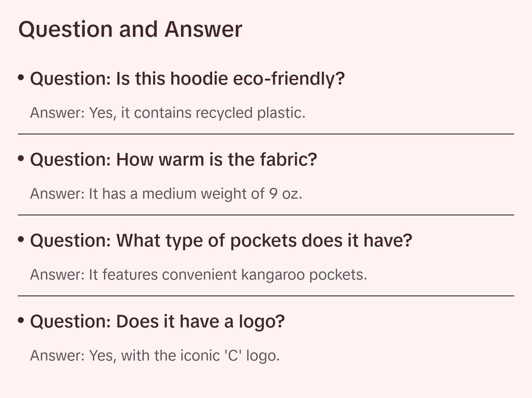This screenshot has height=398, width=532.
Task: Click the bullet beside the fabric warmth question
Action: 21,159
